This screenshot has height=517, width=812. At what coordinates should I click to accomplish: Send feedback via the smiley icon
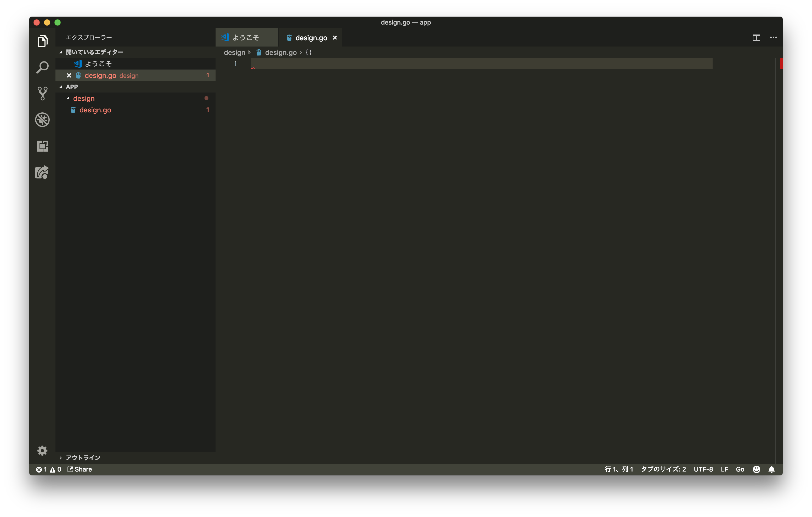point(756,469)
